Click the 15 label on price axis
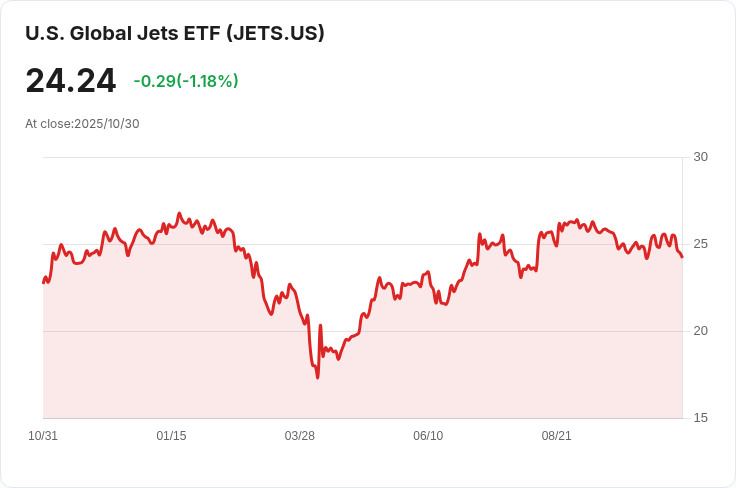Viewport: 736px width, 488px height. [700, 418]
